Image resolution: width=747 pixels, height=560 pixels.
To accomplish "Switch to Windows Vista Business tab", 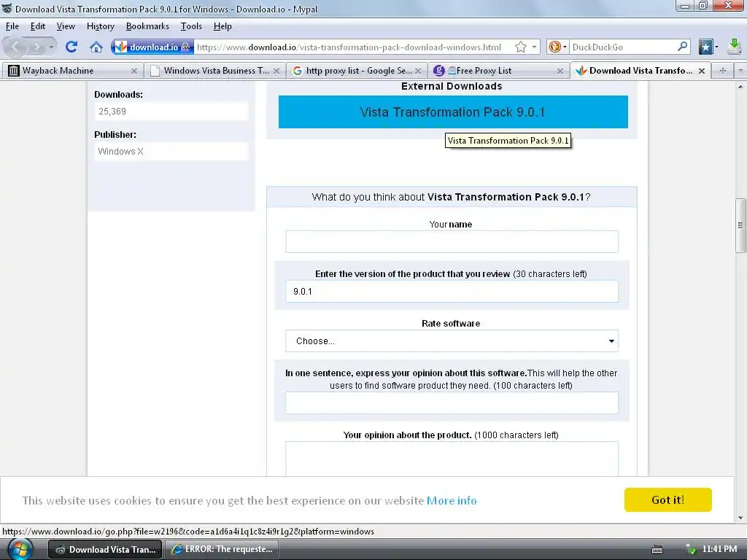I will (x=215, y=71).
